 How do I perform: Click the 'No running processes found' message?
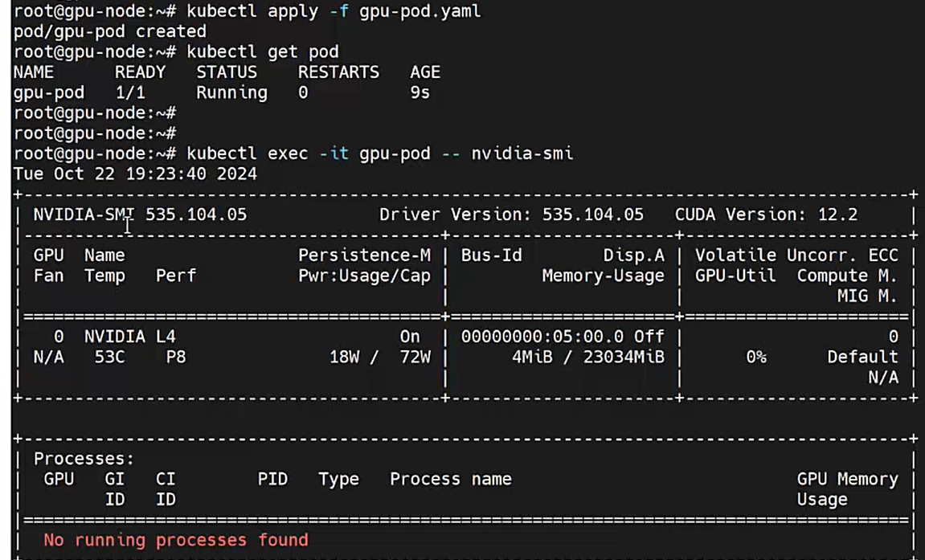[176, 540]
